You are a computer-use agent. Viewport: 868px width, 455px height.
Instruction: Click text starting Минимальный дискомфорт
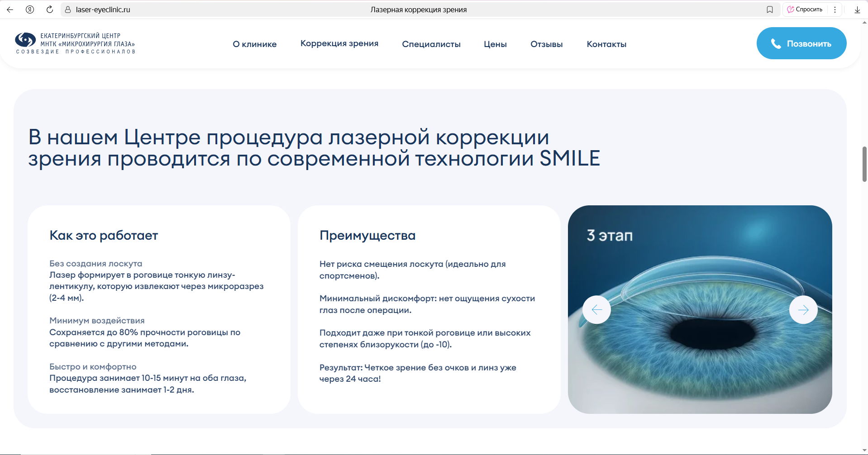pos(427,304)
